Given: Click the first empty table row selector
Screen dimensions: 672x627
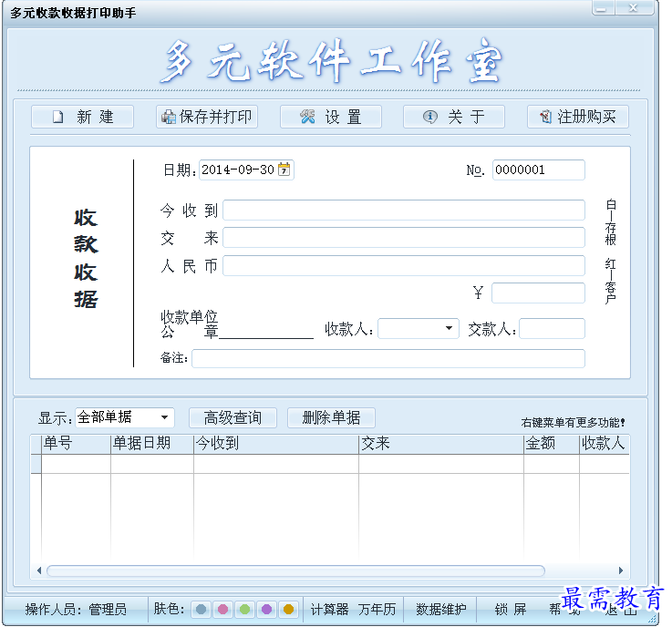Looking at the screenshot, I should 36,464.
